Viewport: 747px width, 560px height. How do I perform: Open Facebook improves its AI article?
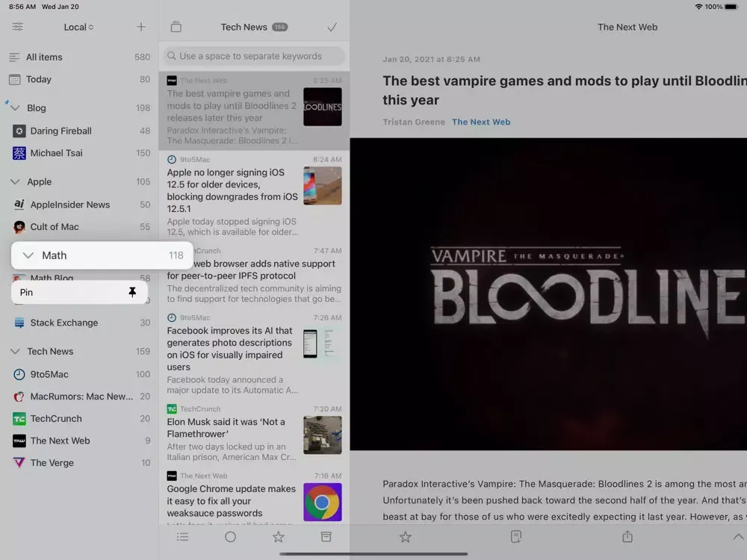254,354
